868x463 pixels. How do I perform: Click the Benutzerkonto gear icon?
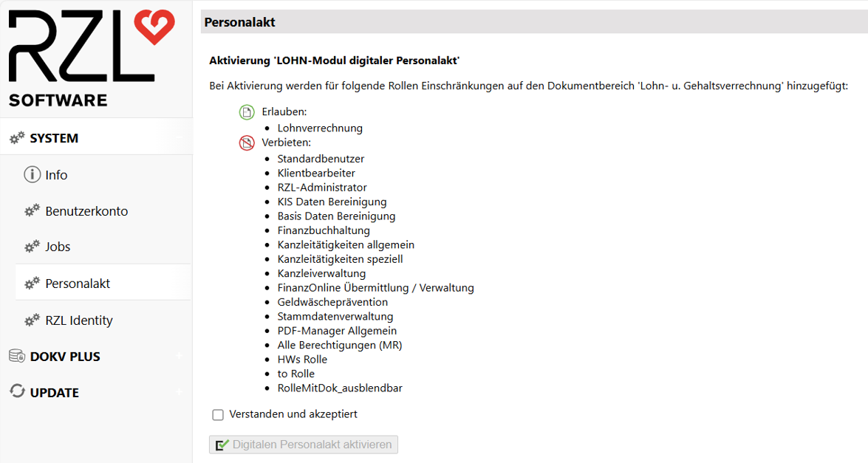(30, 210)
